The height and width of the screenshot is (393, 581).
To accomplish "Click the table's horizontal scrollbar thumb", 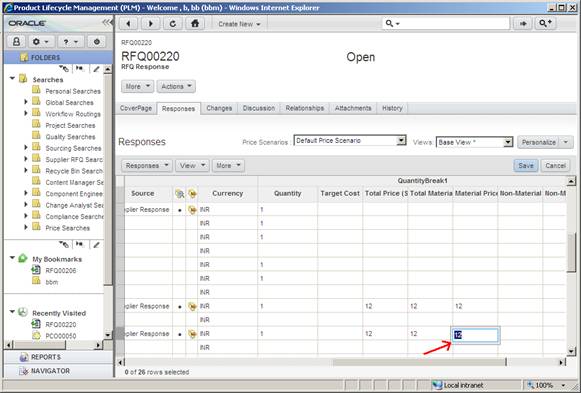I will point(419,362).
